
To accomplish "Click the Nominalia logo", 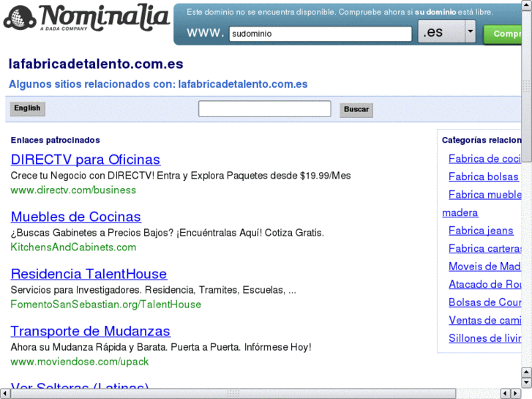I will (86, 18).
